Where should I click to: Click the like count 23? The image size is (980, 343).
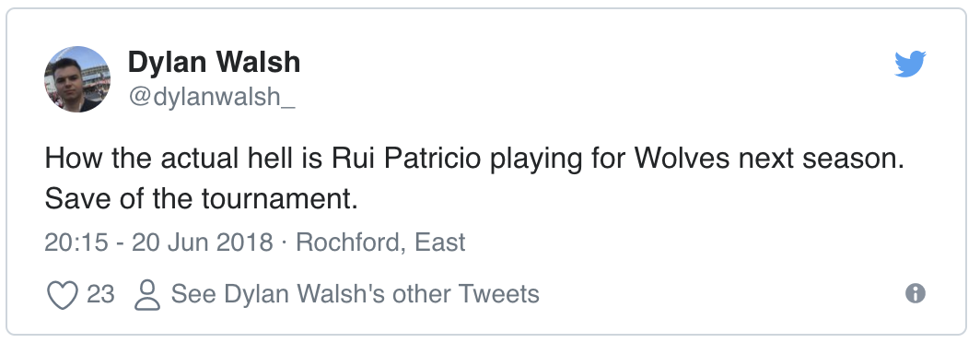pos(100,293)
